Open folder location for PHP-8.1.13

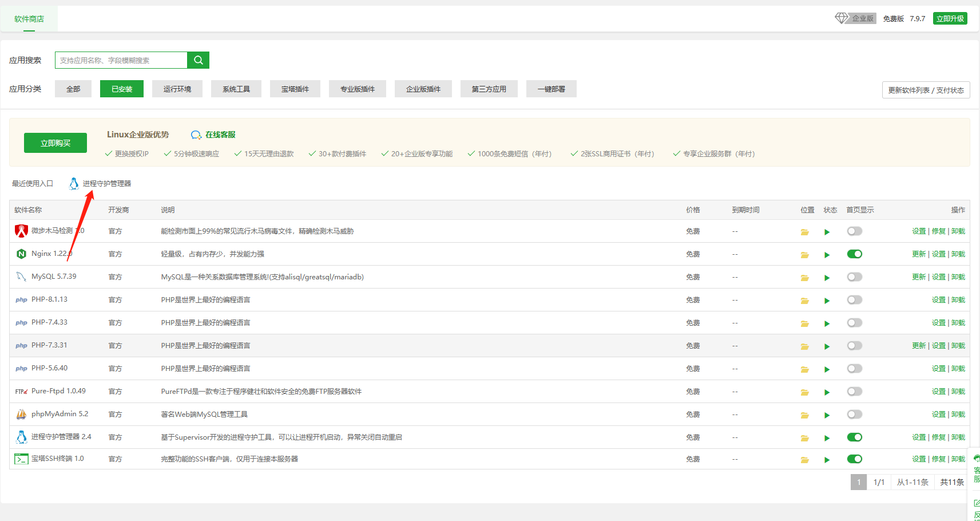(x=805, y=301)
